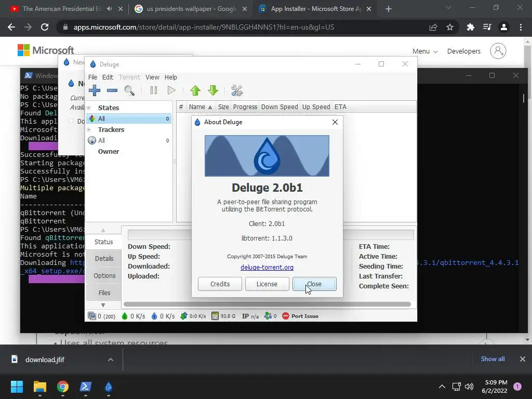
Task: Click the horizontal scrollbar in Status panel
Action: pos(267,304)
